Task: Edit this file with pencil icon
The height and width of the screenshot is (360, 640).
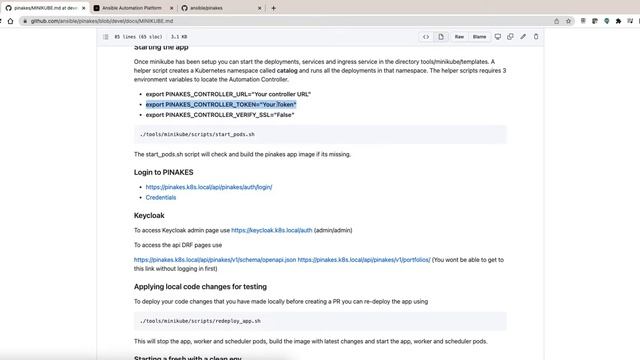Action: tap(523, 37)
